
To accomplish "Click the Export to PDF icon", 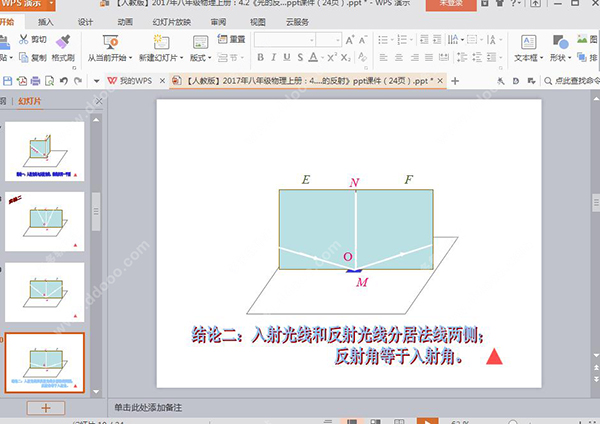I will [x=22, y=81].
